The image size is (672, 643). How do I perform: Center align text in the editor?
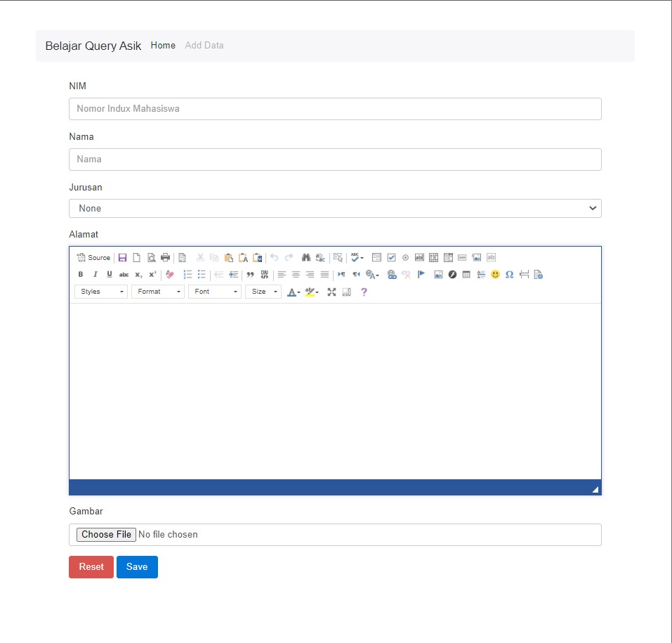tap(296, 275)
